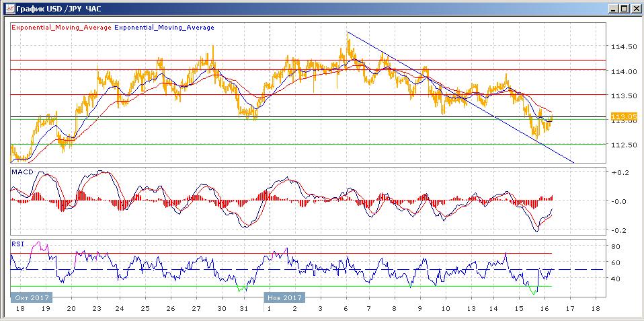The height and width of the screenshot is (321, 644).
Task: Click the -0.2 MACD scale label
Action: tap(620, 230)
